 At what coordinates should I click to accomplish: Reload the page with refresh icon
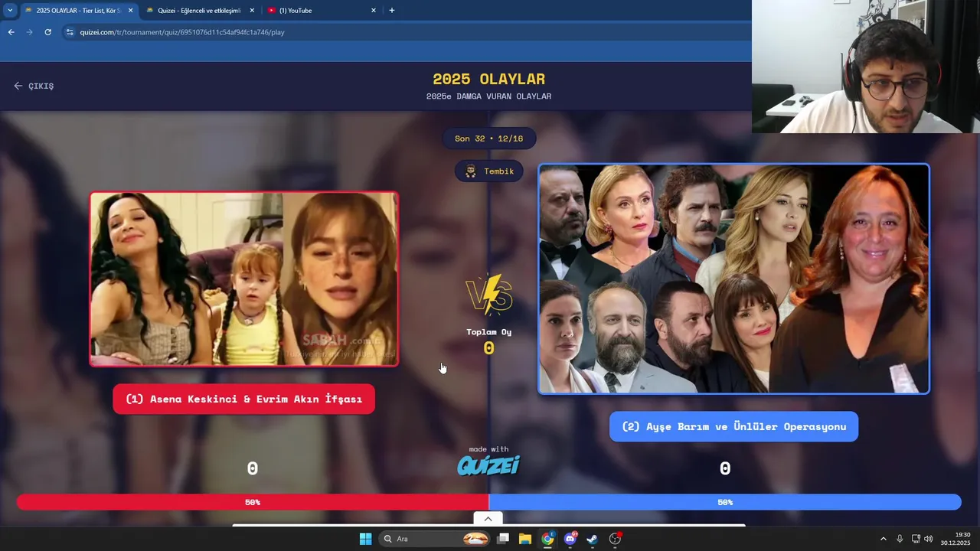(x=47, y=32)
